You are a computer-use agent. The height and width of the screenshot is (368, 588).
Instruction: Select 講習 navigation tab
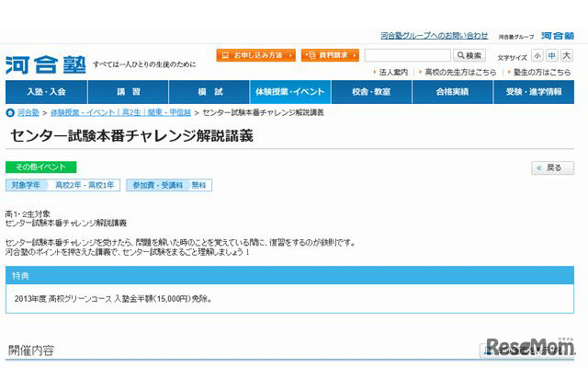coord(129,92)
